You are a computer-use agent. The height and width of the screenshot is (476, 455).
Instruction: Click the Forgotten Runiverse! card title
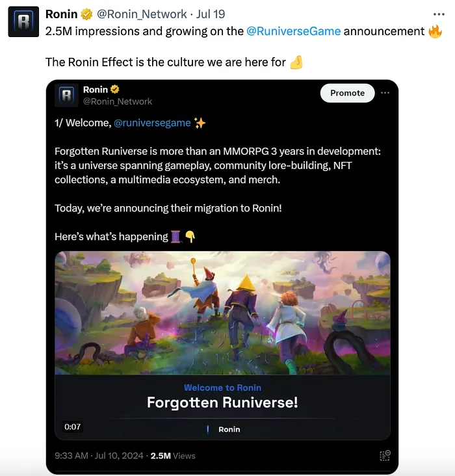pos(222,403)
